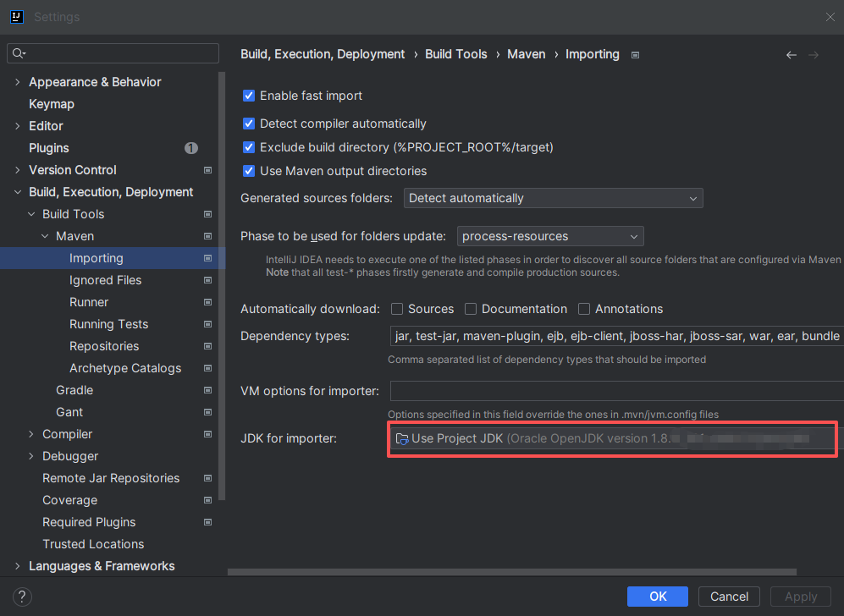
Task: Click project icon next to Gant
Action: pyautogui.click(x=207, y=412)
